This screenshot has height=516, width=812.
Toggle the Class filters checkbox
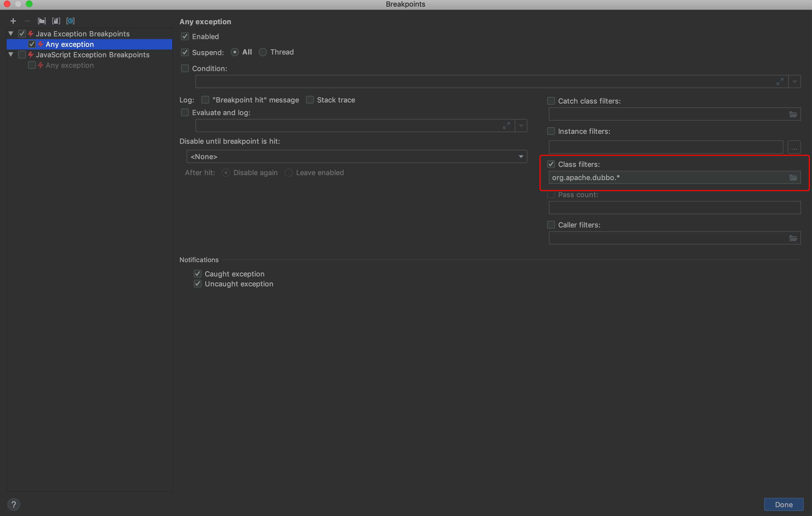(551, 164)
